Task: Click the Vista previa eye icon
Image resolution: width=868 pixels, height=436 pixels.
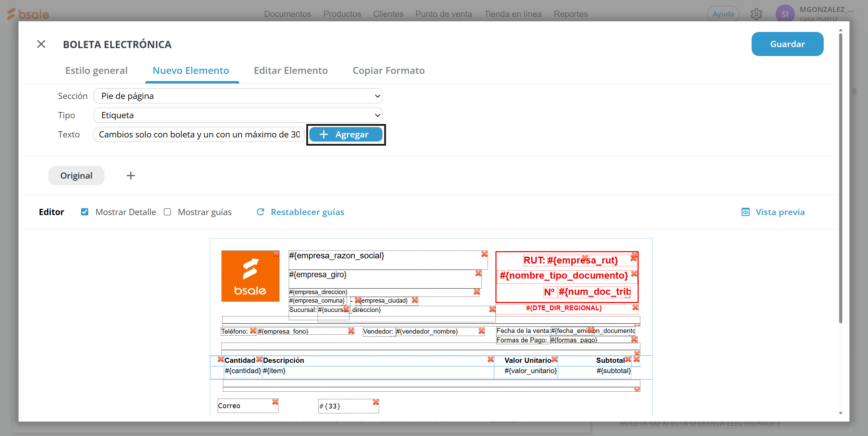Action: pos(745,212)
